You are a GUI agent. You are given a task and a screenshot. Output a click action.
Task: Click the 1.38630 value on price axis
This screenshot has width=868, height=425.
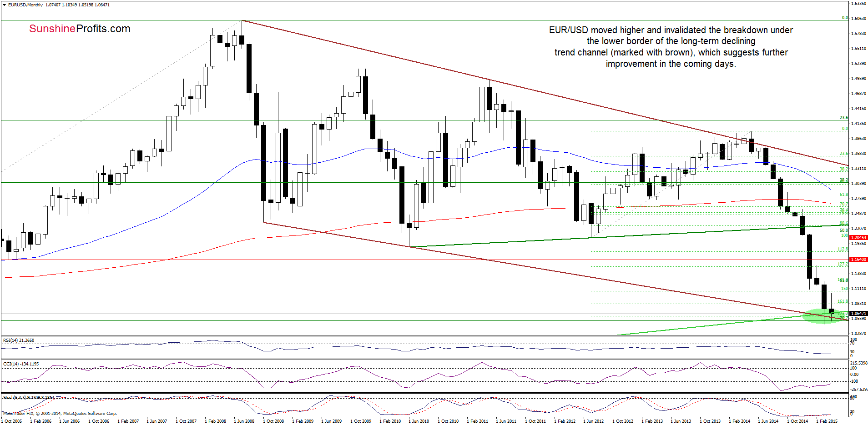858,139
